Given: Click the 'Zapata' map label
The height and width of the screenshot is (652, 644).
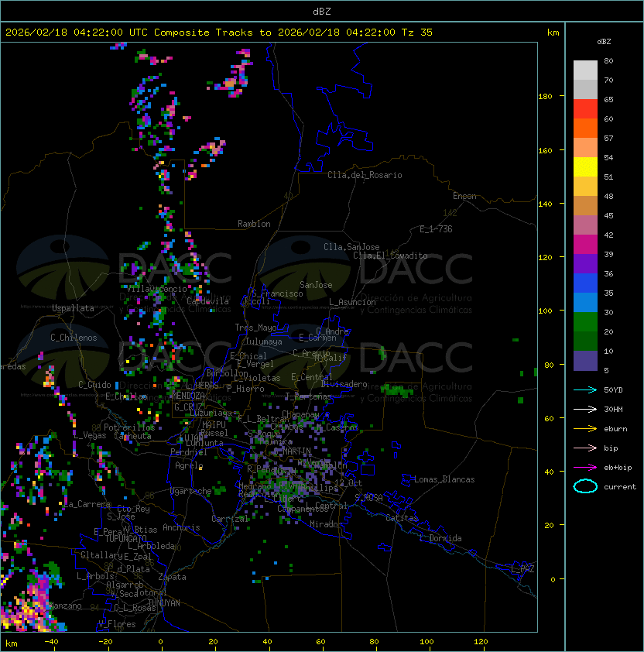Looking at the screenshot, I should pyautogui.click(x=172, y=577).
